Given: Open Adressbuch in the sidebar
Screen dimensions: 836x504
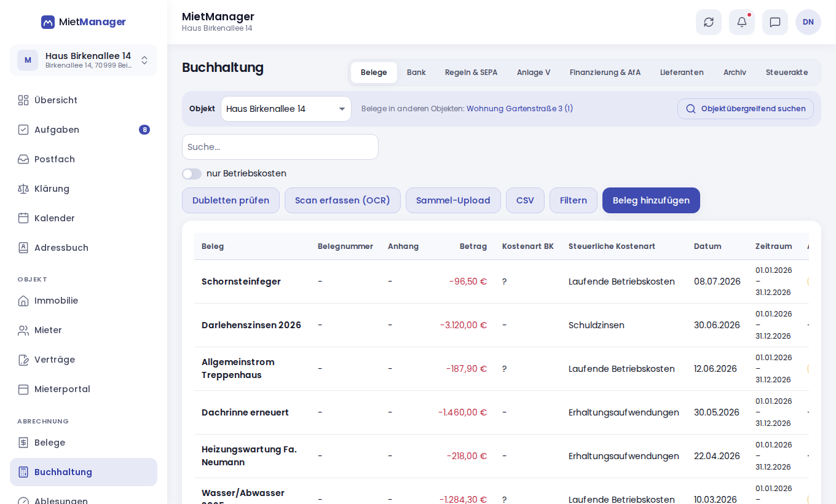Looking at the screenshot, I should (x=84, y=248).
